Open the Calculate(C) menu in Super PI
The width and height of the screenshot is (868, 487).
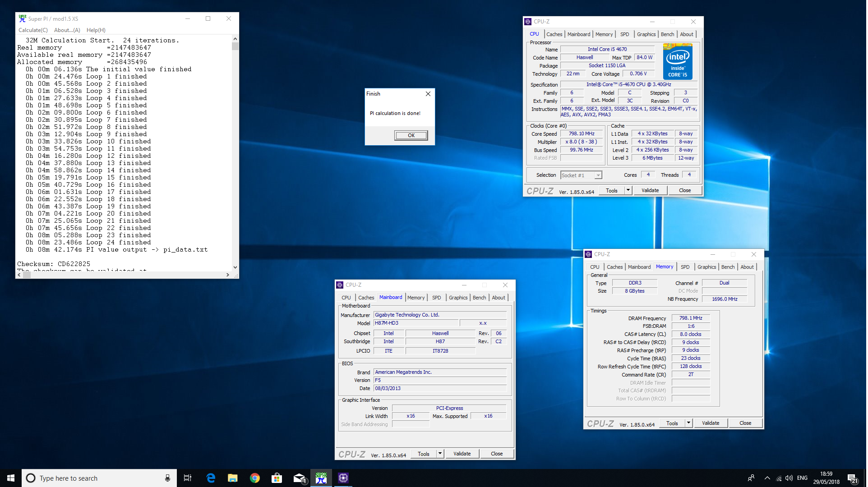coord(33,30)
